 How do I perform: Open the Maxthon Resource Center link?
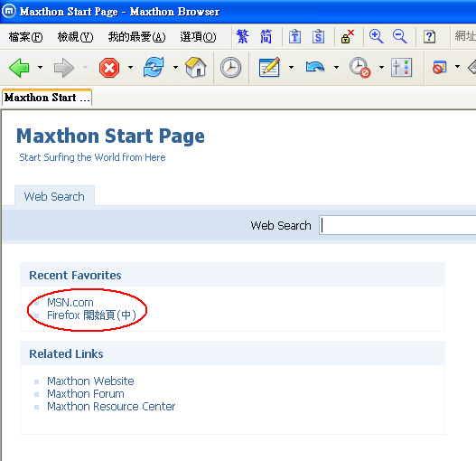(x=111, y=406)
